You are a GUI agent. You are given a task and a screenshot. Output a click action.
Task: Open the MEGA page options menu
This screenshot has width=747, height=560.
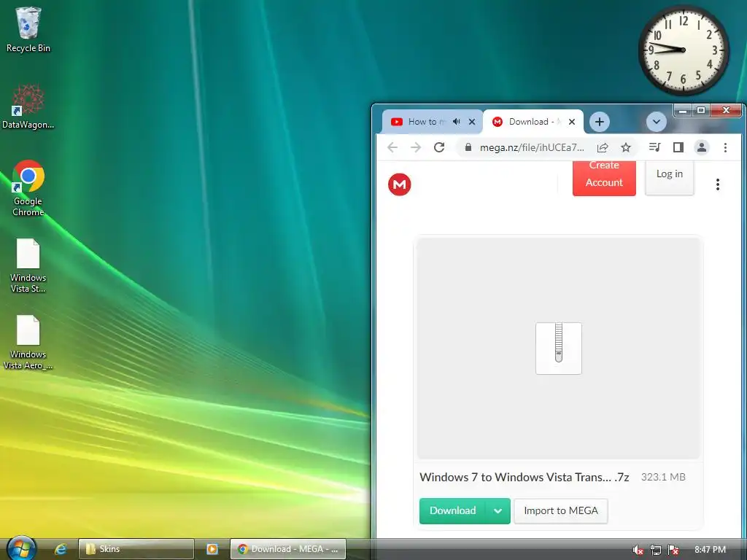718,184
